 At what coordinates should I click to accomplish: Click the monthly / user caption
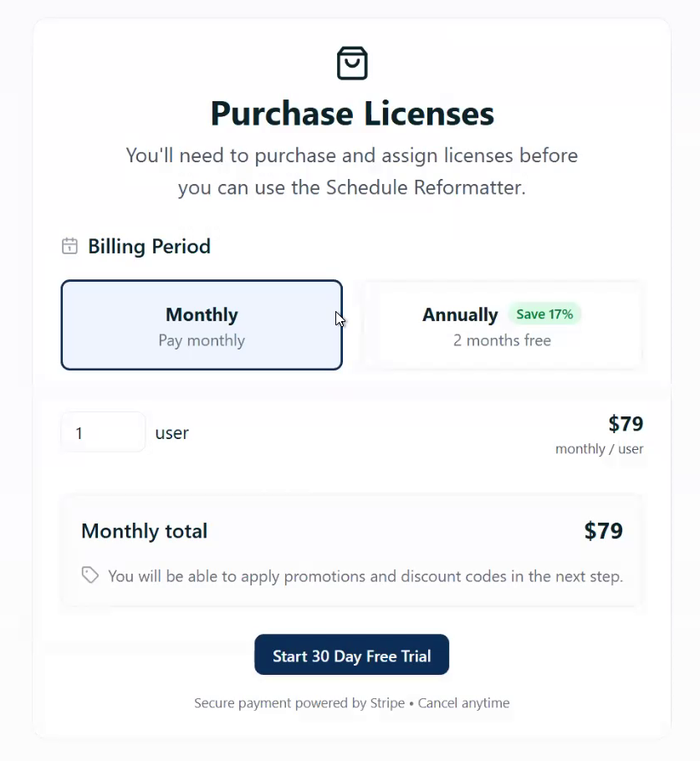[x=599, y=449]
